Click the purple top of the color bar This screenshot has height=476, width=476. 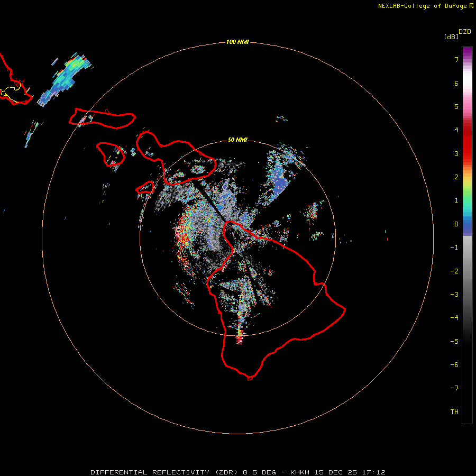tap(467, 52)
